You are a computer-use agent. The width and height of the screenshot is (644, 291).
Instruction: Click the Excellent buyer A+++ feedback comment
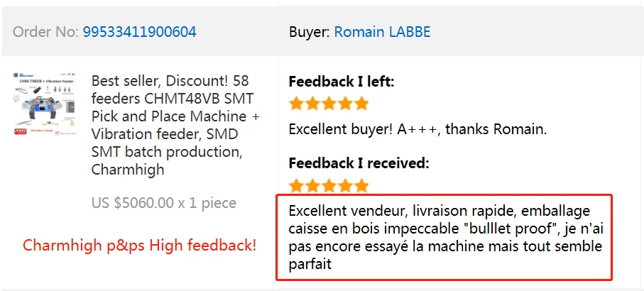pos(417,130)
